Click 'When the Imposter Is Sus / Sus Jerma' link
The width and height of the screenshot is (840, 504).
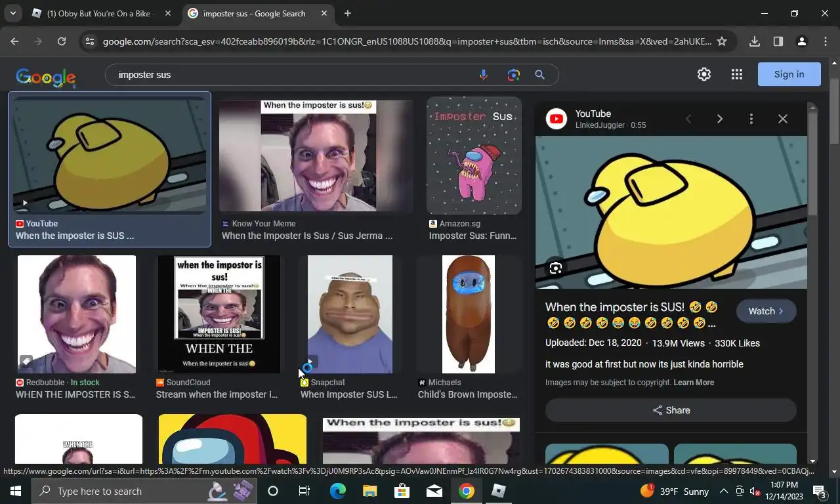tap(307, 236)
